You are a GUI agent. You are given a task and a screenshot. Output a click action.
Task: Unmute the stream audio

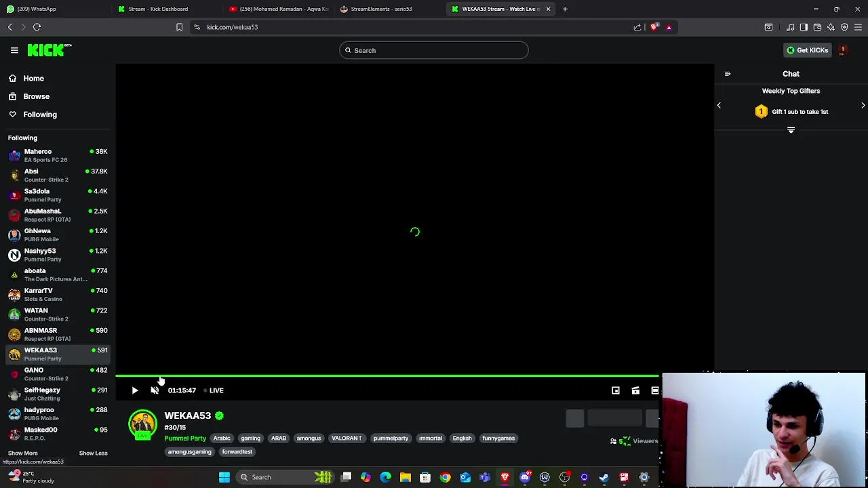point(155,390)
